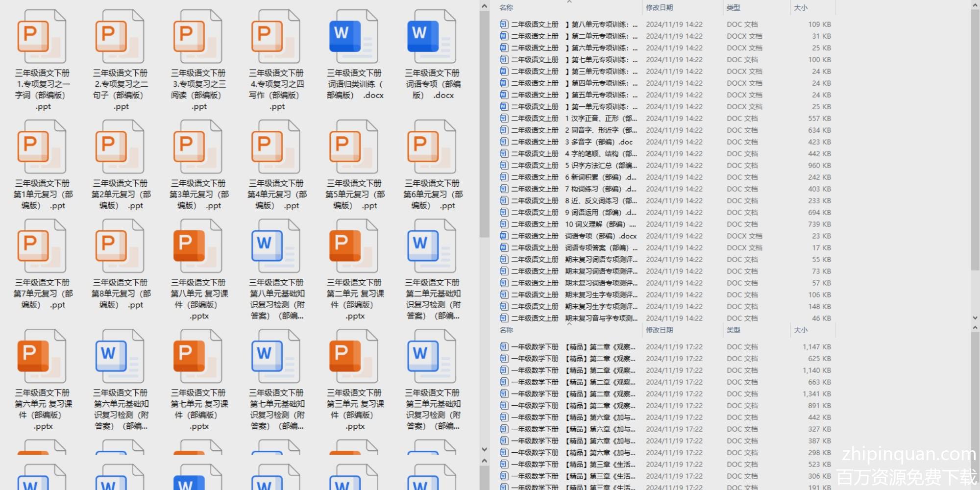980x490 pixels.
Task: Open 第八单元 复习课件 pptx file icon
Action: tap(198, 246)
